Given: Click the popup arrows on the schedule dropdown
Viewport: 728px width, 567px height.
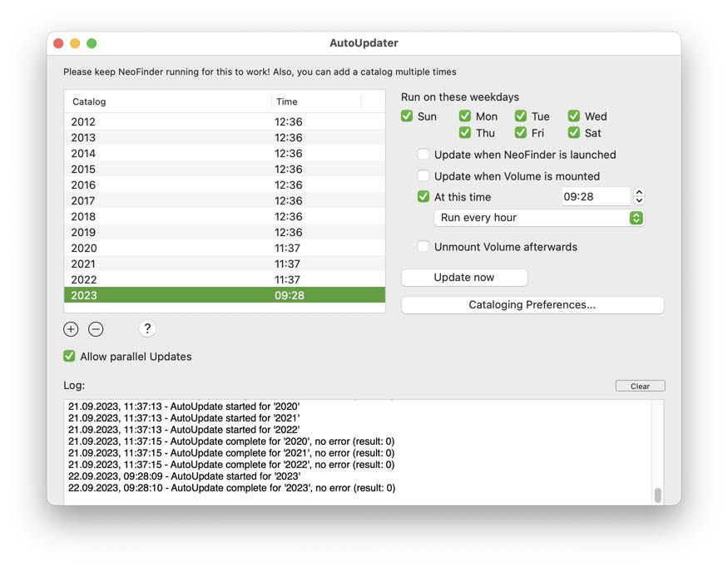Looking at the screenshot, I should 636,217.
